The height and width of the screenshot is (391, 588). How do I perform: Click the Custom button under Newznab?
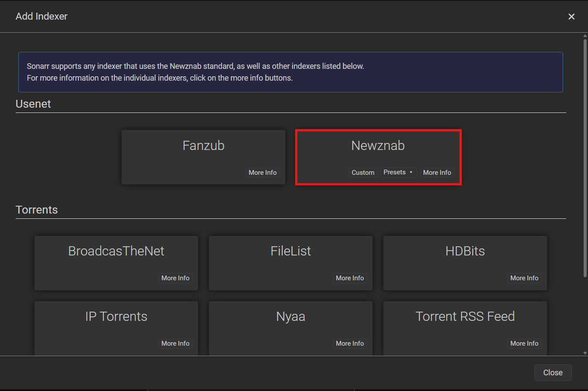click(x=363, y=173)
